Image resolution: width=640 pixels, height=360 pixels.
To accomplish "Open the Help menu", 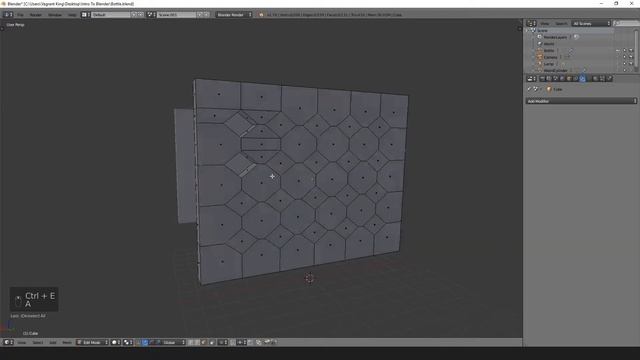I will point(72,15).
